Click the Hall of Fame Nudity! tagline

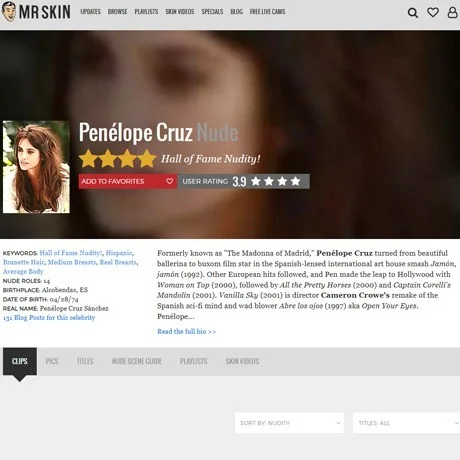(x=210, y=159)
